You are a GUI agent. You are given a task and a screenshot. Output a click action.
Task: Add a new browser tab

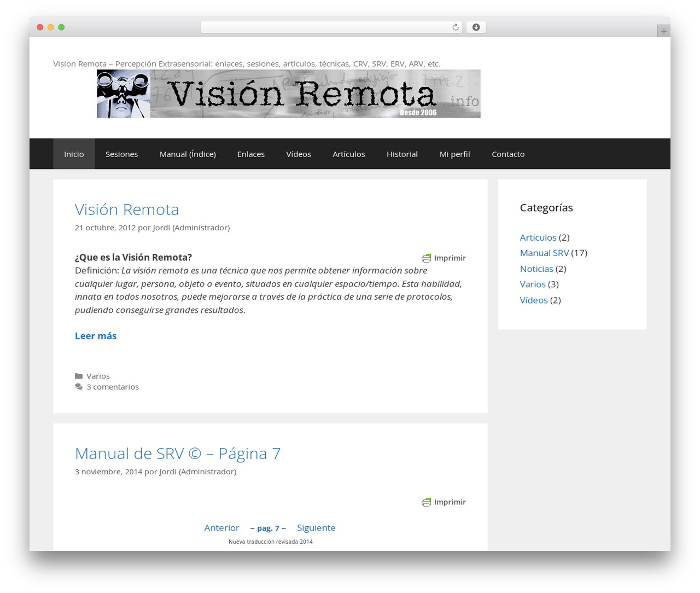click(x=663, y=31)
